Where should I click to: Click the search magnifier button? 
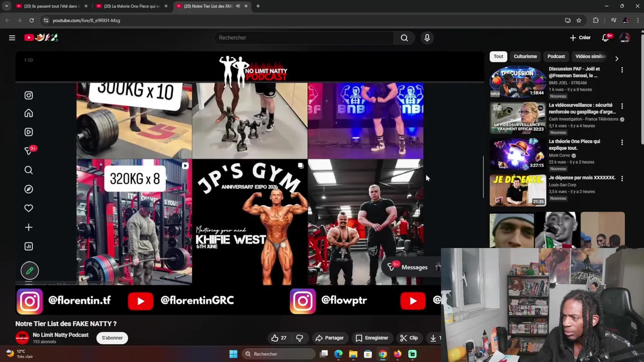point(404,38)
